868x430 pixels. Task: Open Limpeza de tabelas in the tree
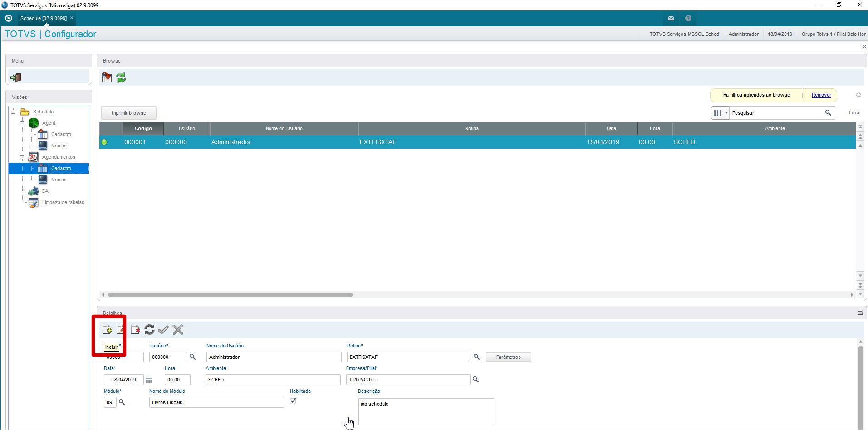tap(63, 202)
